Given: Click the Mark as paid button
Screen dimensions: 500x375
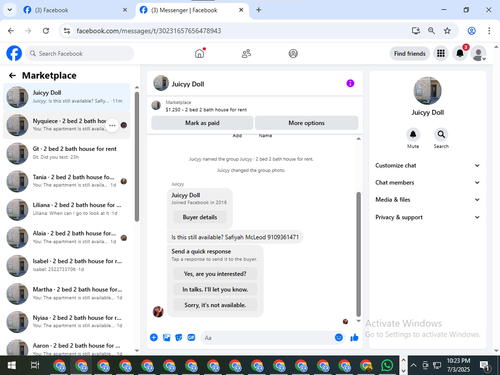Looking at the screenshot, I should pyautogui.click(x=202, y=123).
